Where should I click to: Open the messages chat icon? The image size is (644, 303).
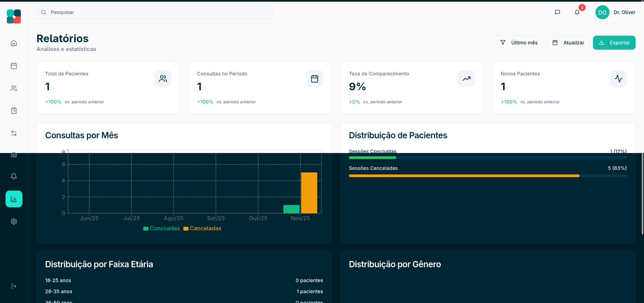tap(557, 12)
